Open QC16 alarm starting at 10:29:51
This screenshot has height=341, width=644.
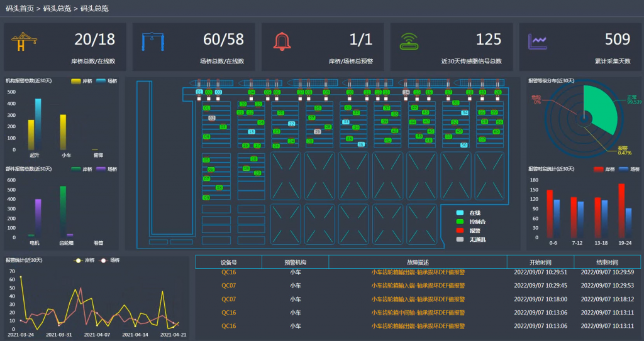click(418, 272)
